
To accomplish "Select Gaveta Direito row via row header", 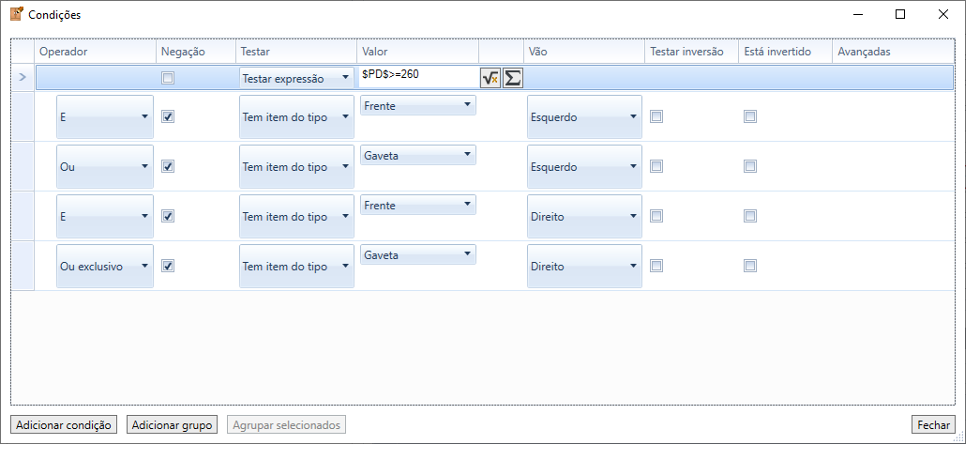I will pos(23,266).
